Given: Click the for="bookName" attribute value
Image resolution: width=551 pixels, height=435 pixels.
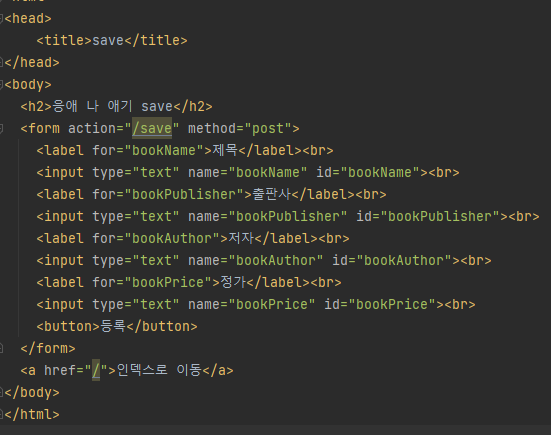Looking at the screenshot, I should coord(164,150).
